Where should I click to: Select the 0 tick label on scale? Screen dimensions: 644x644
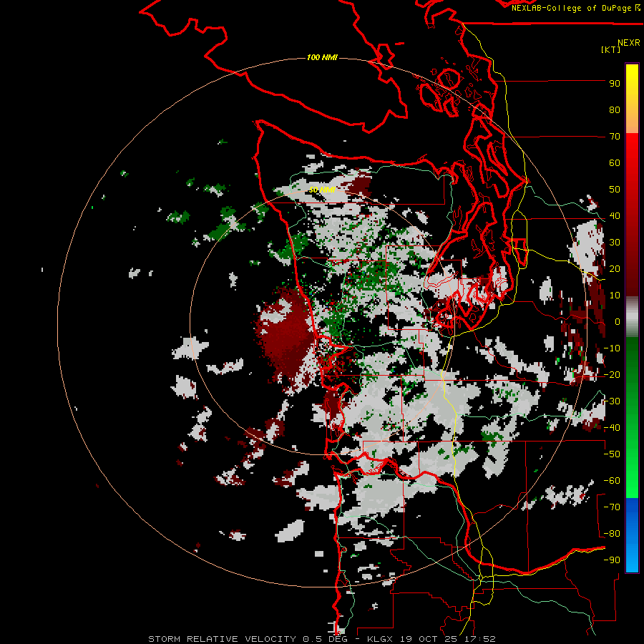618,322
